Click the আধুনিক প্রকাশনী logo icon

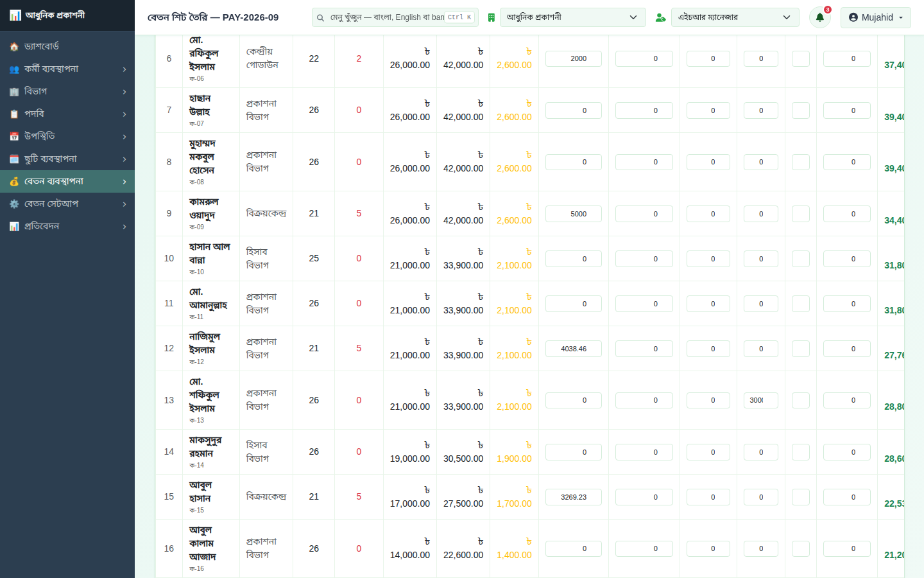point(15,15)
